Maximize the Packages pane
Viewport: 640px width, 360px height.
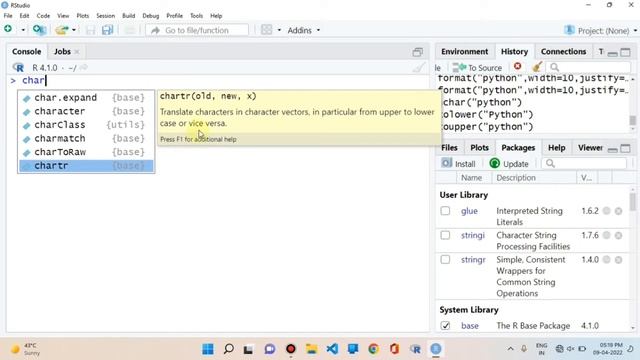tap(625, 148)
